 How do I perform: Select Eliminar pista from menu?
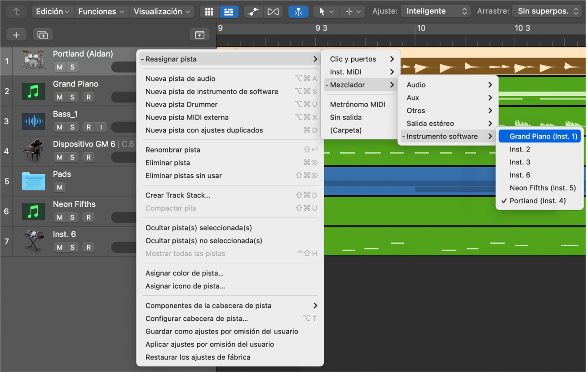pyautogui.click(x=230, y=163)
